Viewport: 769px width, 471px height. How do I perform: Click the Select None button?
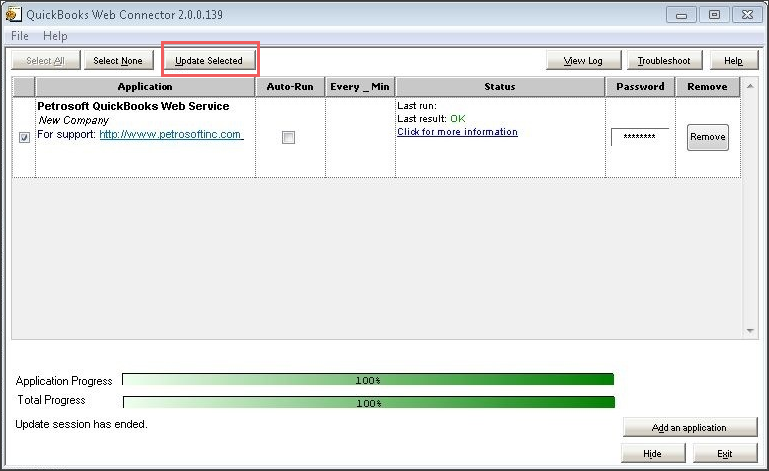tap(118, 60)
